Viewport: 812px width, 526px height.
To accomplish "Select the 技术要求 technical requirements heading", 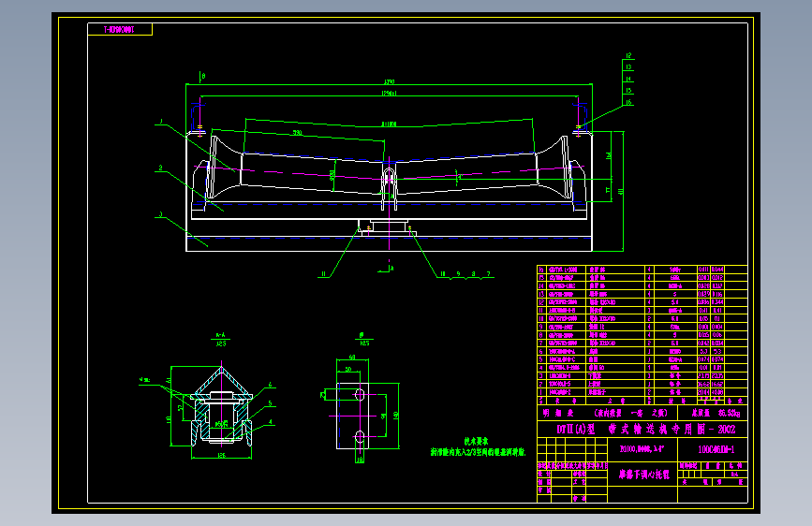I will tap(476, 442).
